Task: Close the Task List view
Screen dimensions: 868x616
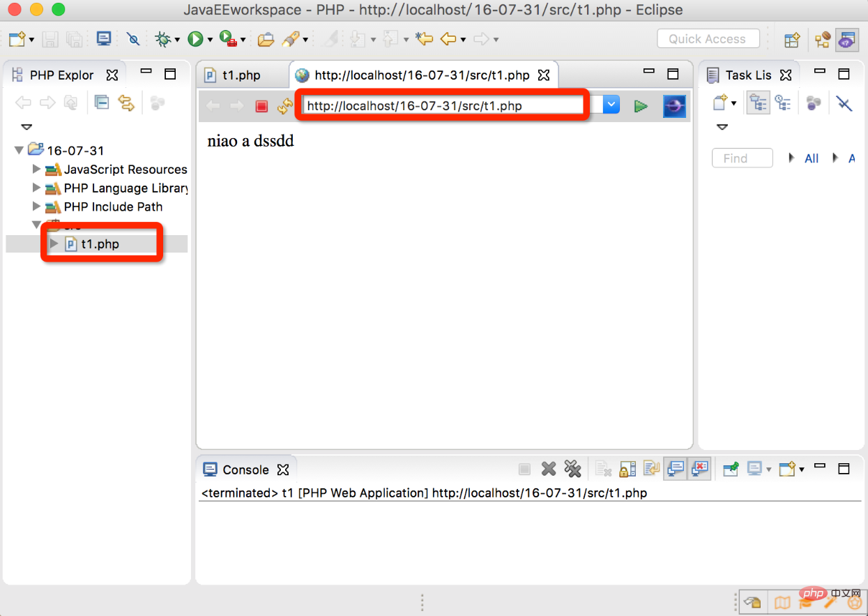Action: 786,75
